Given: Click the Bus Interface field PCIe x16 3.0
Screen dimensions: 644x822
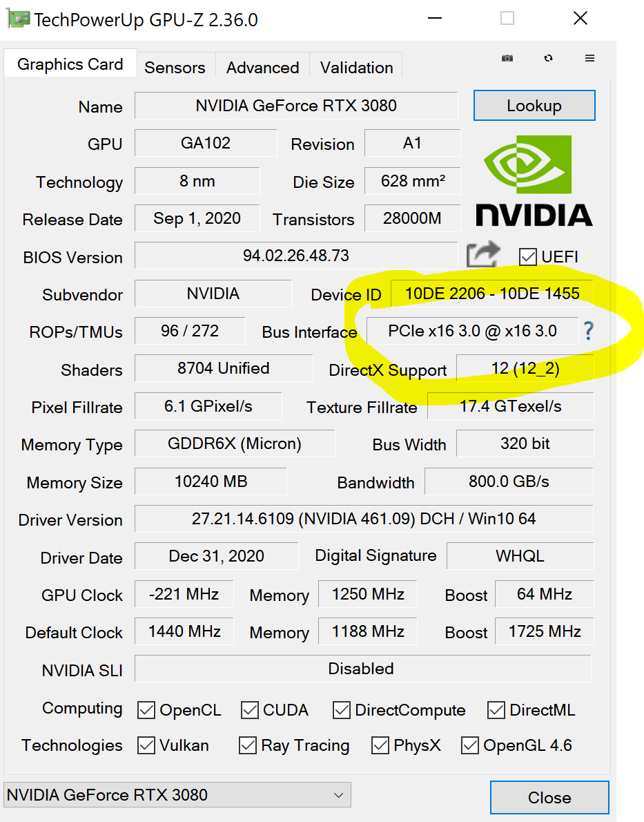Looking at the screenshot, I should 472,331.
